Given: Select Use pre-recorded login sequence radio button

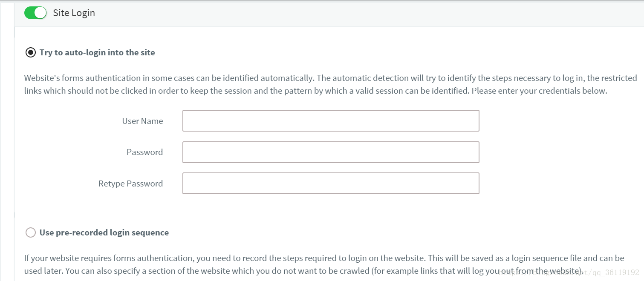Looking at the screenshot, I should click(30, 232).
